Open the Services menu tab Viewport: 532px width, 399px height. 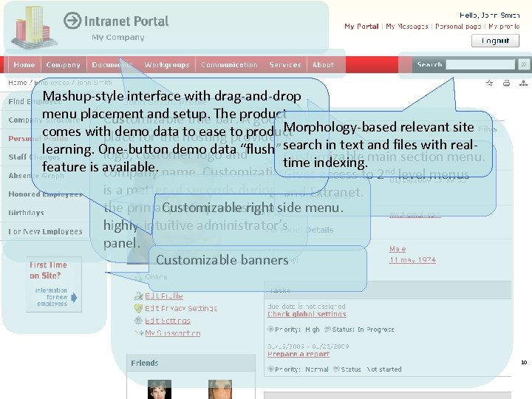coord(285,64)
